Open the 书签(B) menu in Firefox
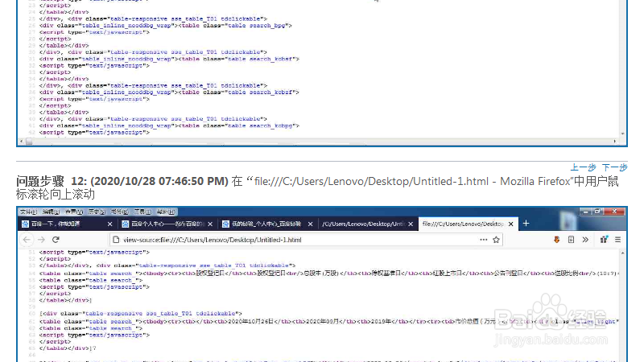644x362 pixels. coord(119,212)
